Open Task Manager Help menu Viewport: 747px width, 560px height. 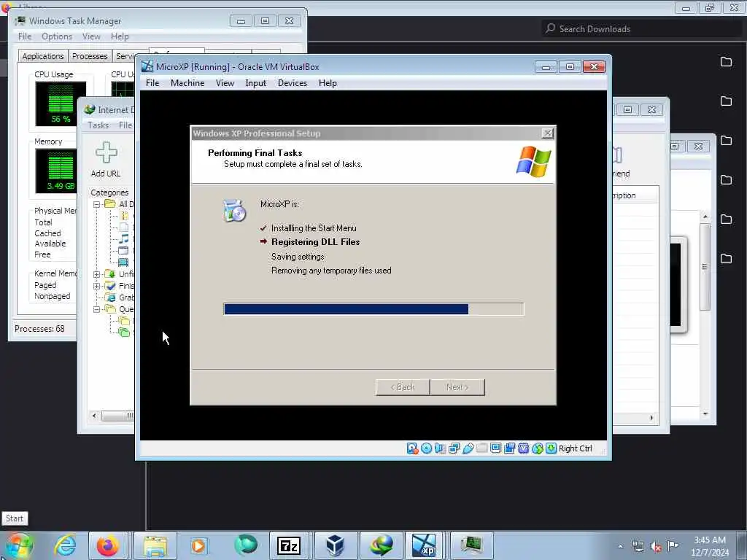click(120, 36)
